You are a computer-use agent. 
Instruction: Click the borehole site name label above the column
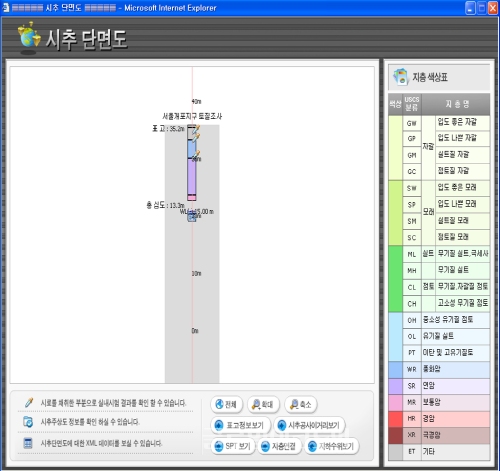[x=192, y=116]
